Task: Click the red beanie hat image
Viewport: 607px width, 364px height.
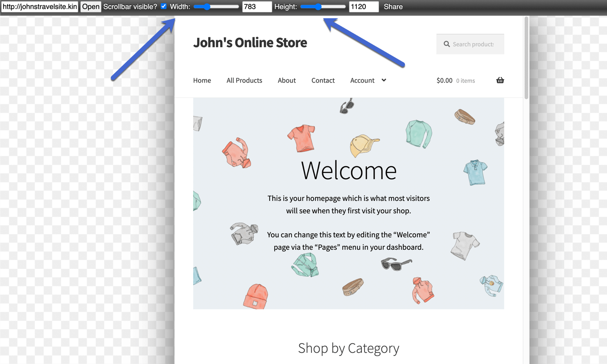Action: (255, 296)
